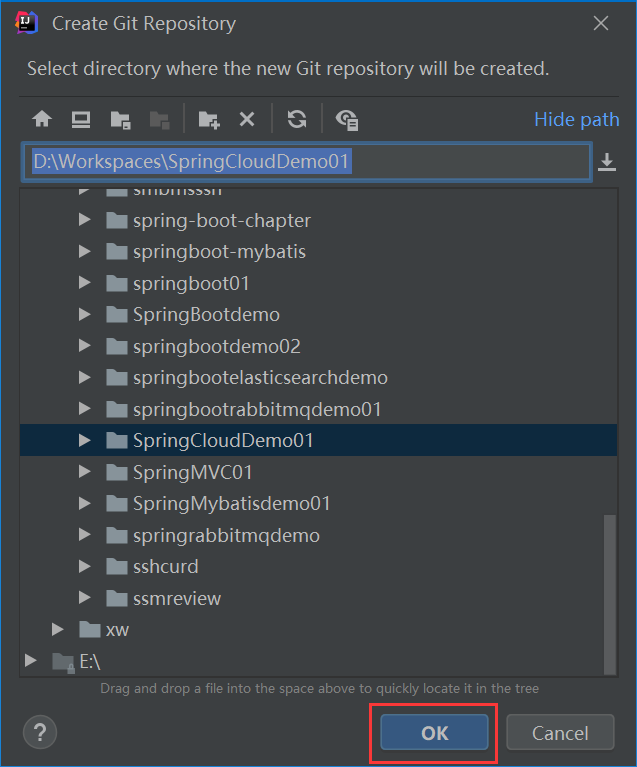This screenshot has width=637, height=767.
Task: Click the New Folder icon
Action: coord(209,120)
